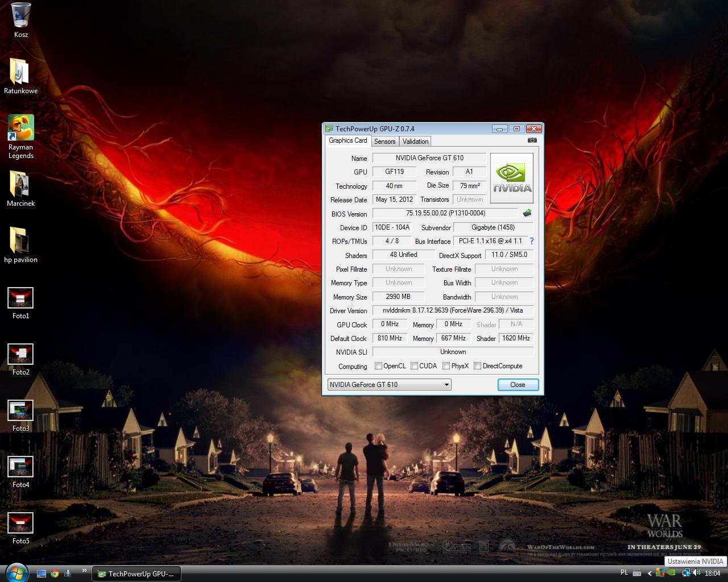Screen dimensions: 728x582
Task: Take a GPU-Z screenshot with camera icon
Action: (532, 140)
